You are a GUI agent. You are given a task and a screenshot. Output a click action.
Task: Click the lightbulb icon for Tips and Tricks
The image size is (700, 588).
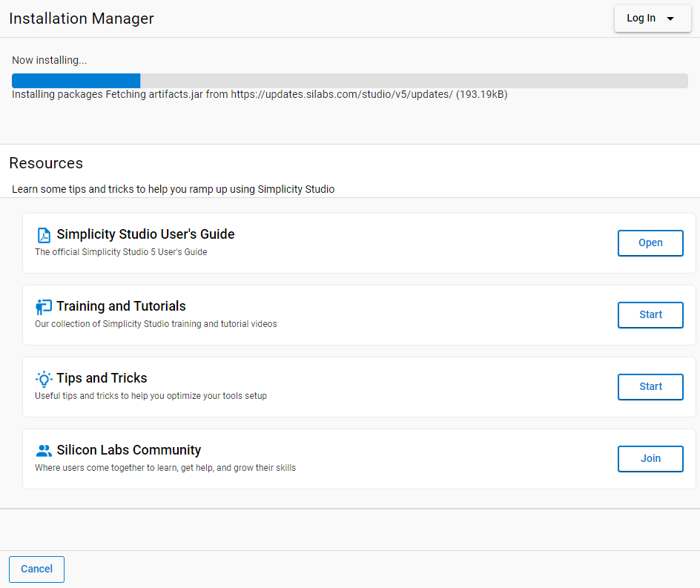(x=44, y=379)
